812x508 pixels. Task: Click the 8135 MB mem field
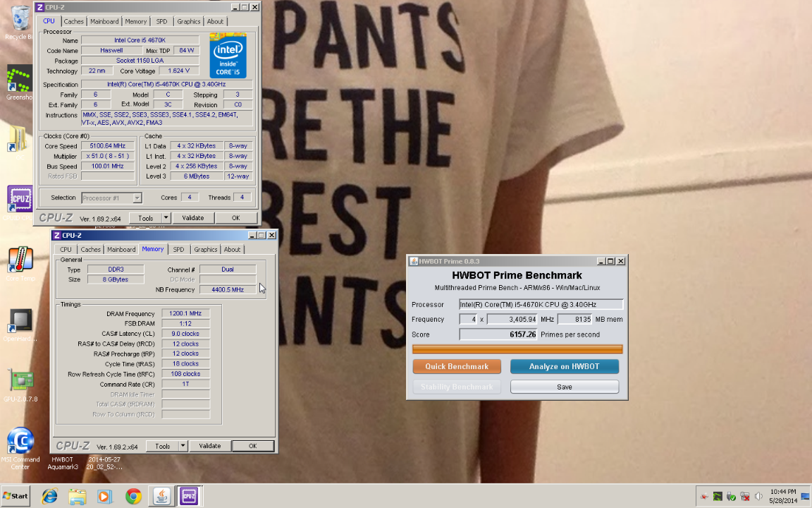pyautogui.click(x=574, y=320)
